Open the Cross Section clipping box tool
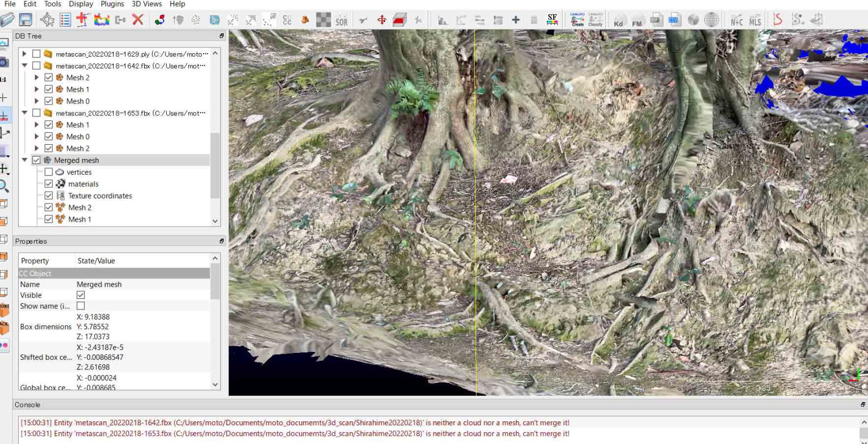Image resolution: width=868 pixels, height=444 pixels. point(401,19)
